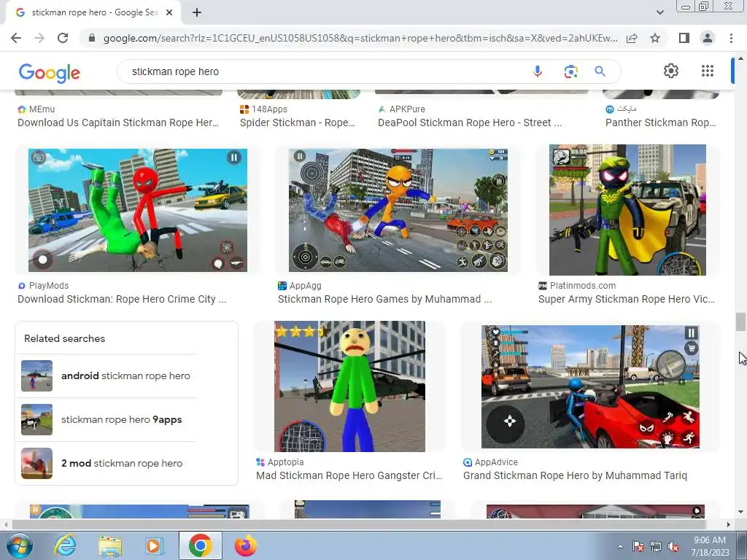The height and width of the screenshot is (560, 747).
Task: Share this page from the address bar
Action: (632, 38)
